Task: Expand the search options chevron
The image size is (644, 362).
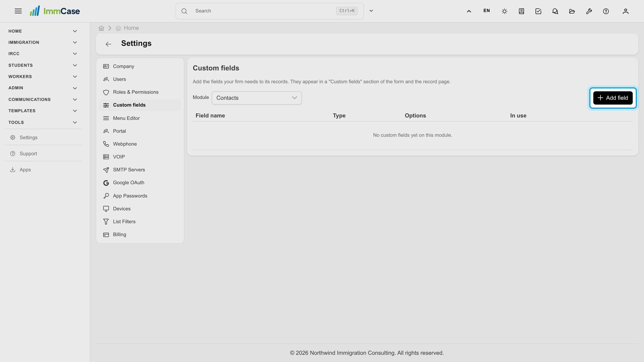Action: 371,11
